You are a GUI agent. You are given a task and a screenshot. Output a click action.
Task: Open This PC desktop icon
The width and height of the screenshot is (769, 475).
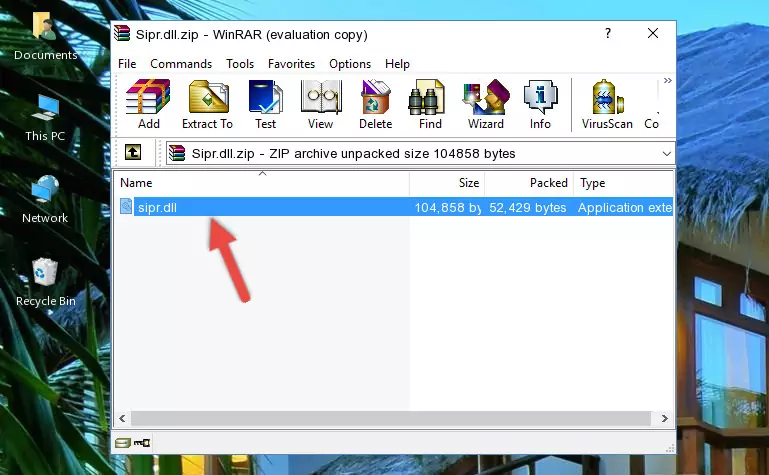click(x=45, y=118)
